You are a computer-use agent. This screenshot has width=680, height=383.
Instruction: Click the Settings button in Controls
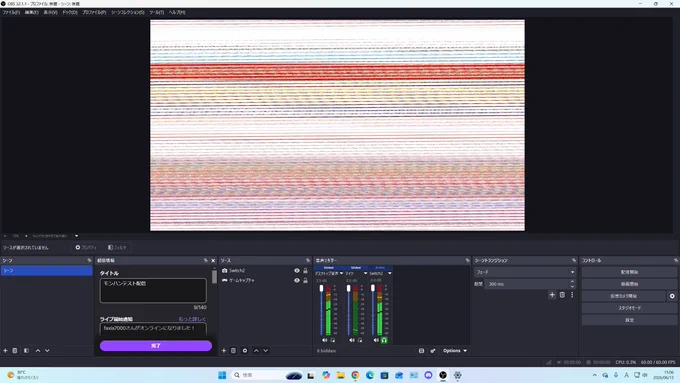[x=629, y=320]
